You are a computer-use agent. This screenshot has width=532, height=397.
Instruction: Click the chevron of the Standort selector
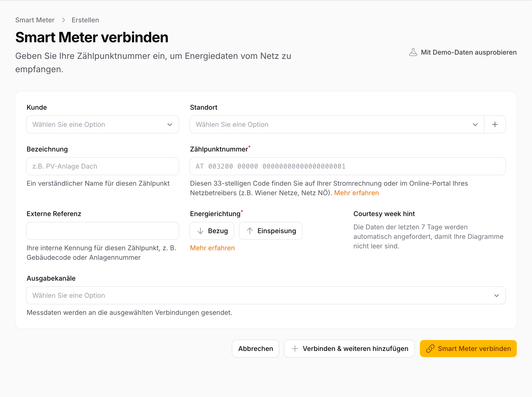[475, 124]
